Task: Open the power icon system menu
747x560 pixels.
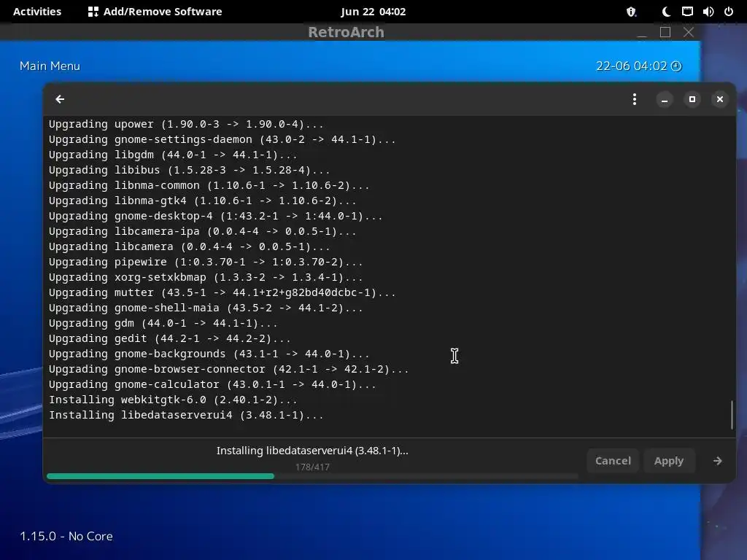Action: [x=729, y=12]
